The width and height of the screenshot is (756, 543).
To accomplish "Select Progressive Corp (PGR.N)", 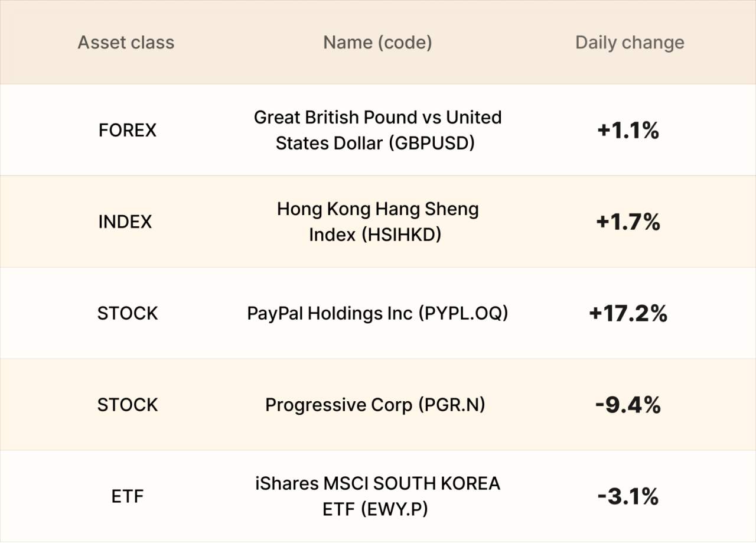I will tap(375, 405).
